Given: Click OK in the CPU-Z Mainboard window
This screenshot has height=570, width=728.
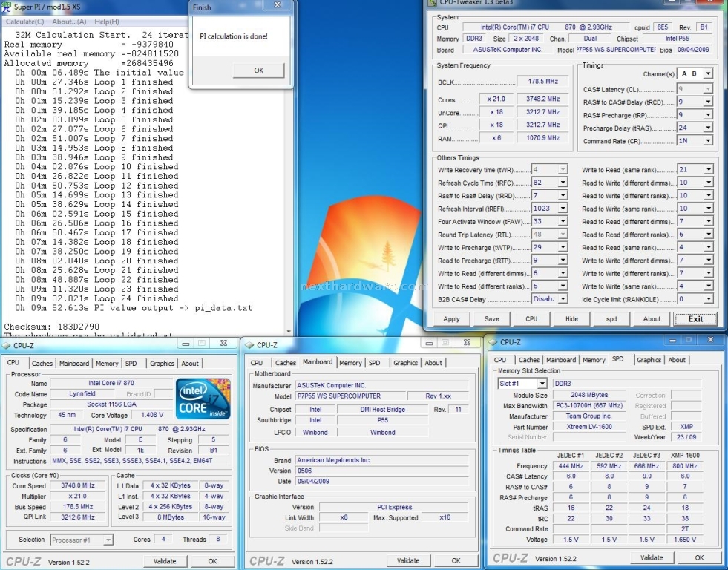Looking at the screenshot, I should click(x=456, y=560).
